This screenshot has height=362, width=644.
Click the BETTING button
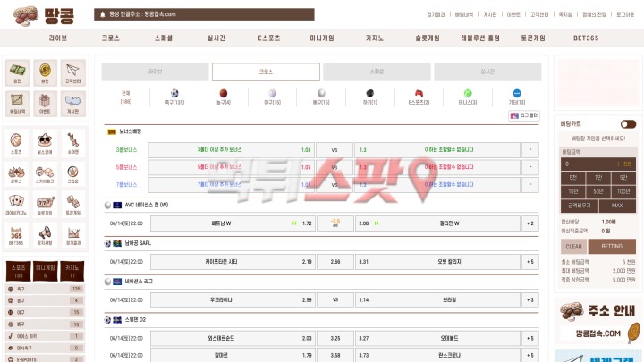click(612, 247)
